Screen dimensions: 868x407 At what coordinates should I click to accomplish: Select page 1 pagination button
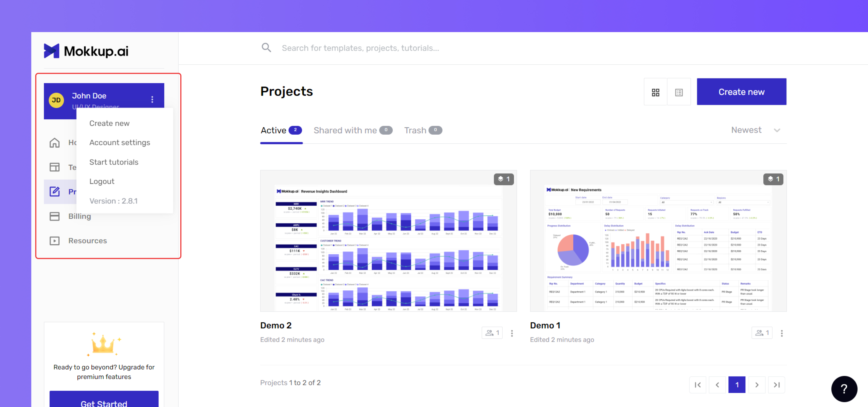click(x=737, y=385)
